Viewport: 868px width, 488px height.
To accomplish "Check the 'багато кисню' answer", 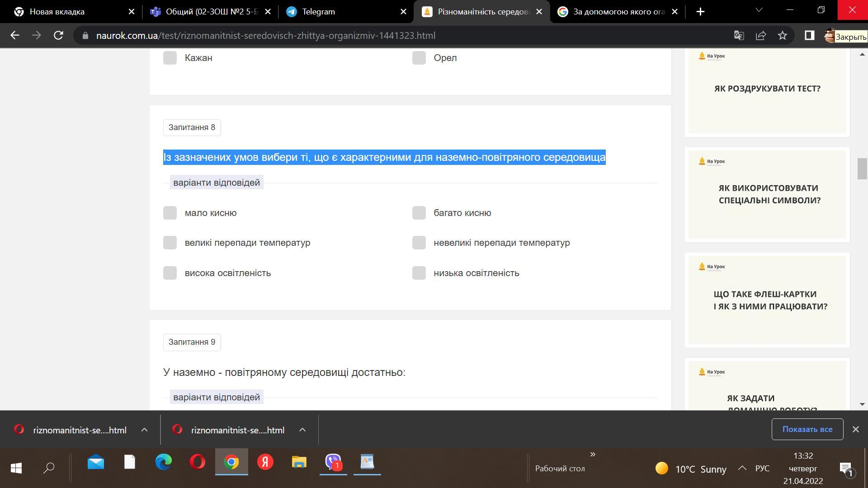I will [x=419, y=213].
